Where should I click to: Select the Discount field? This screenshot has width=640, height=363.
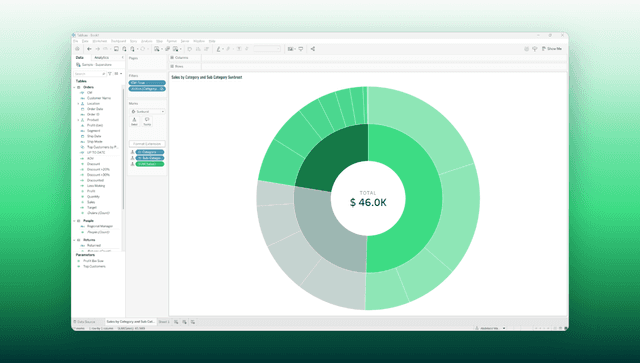pos(93,164)
